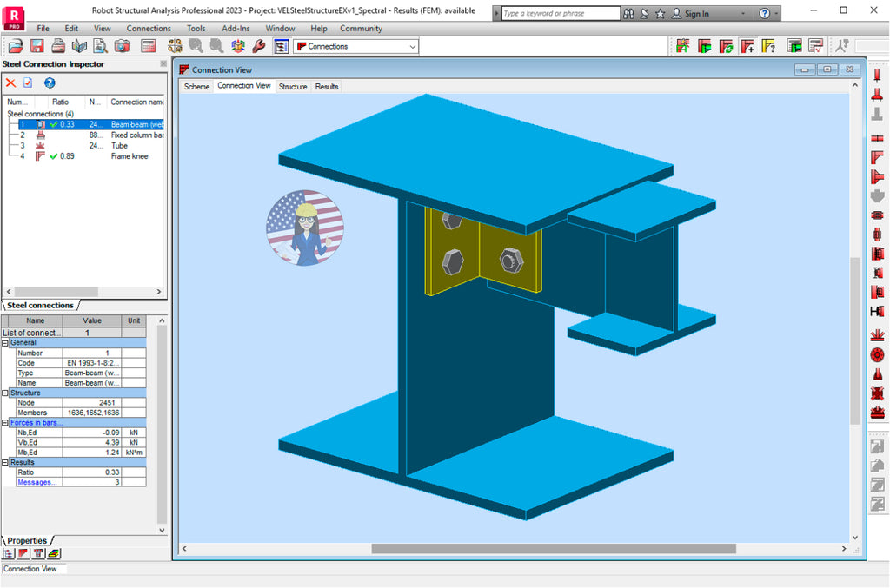Verify connections using the checklist icon
Image resolution: width=890 pixels, height=588 pixels.
click(814, 45)
